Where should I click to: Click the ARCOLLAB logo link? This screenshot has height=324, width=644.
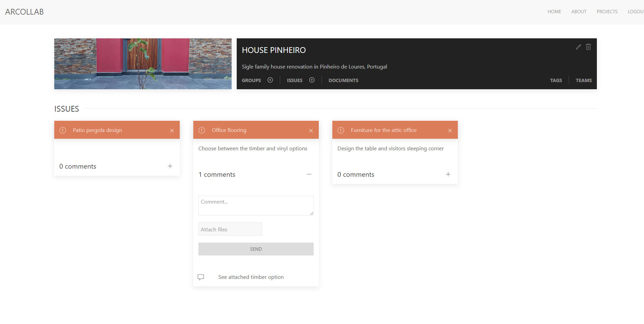(x=24, y=12)
